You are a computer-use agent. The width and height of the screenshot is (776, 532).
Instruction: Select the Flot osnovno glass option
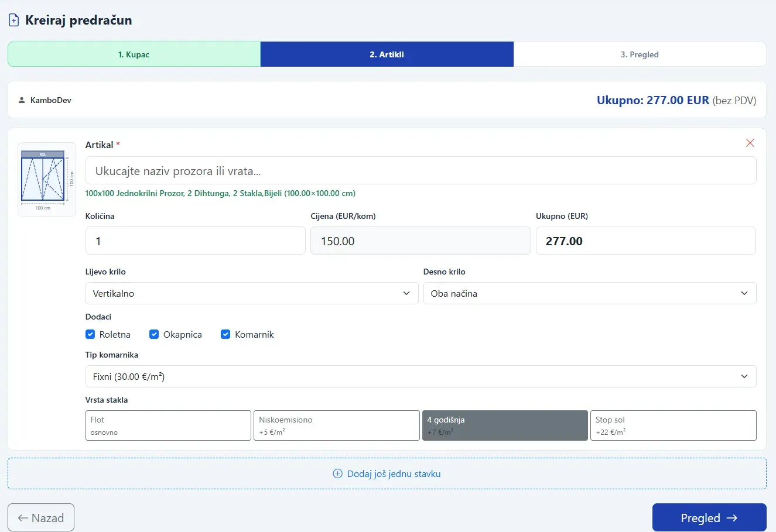coord(168,425)
